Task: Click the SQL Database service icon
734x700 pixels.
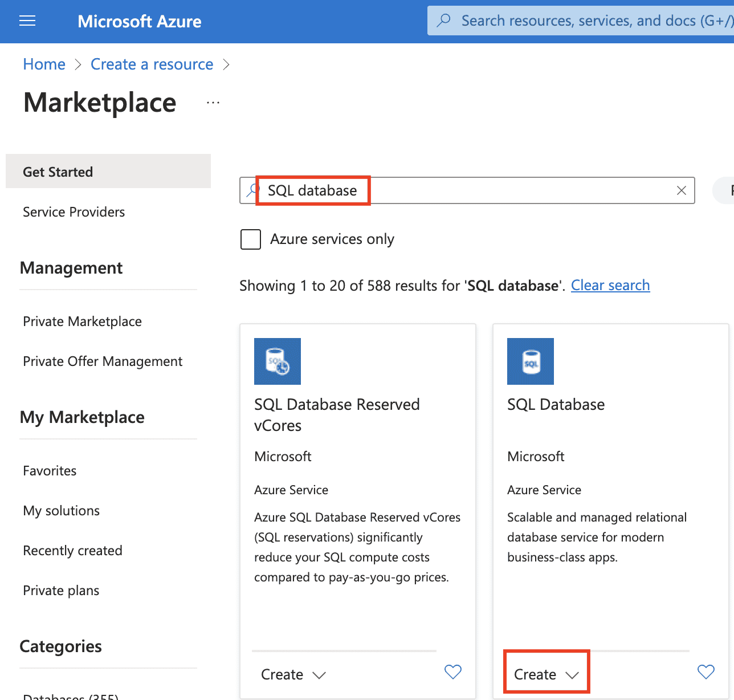Action: pyautogui.click(x=530, y=361)
